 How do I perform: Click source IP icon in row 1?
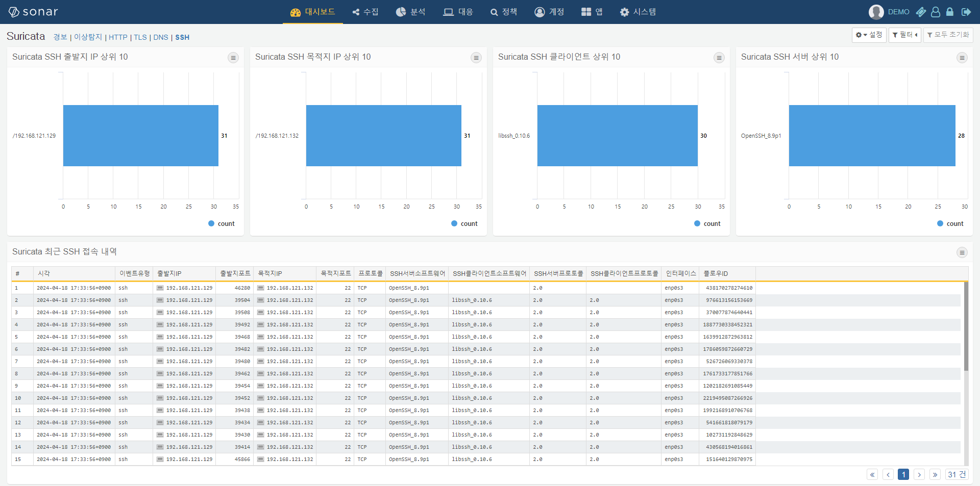point(160,288)
